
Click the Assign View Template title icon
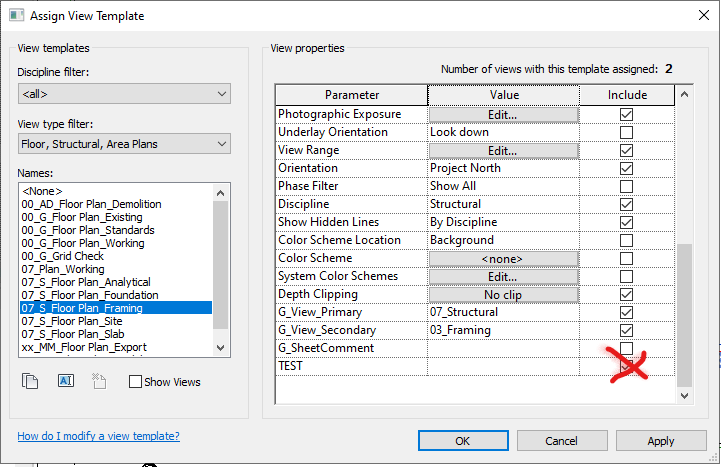pos(17,15)
